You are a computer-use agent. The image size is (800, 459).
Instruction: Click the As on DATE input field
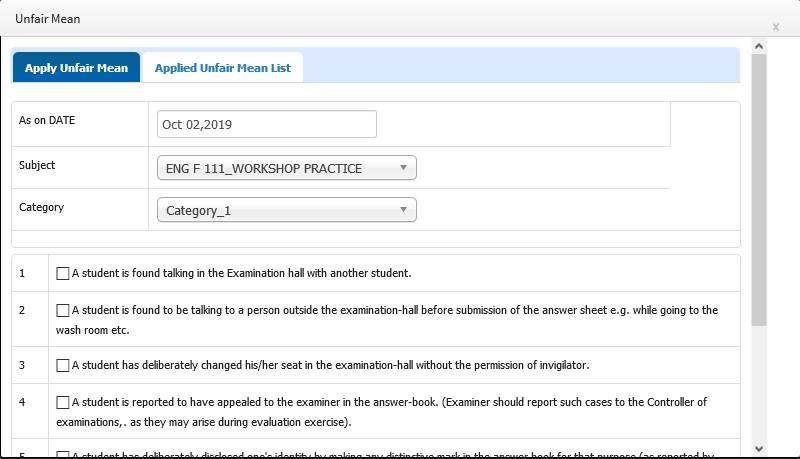pyautogui.click(x=267, y=124)
